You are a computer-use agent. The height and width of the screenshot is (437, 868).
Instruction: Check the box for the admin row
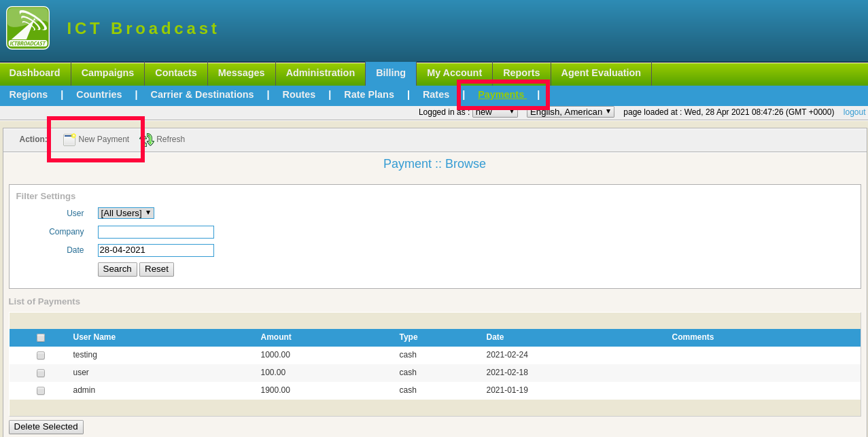[41, 391]
